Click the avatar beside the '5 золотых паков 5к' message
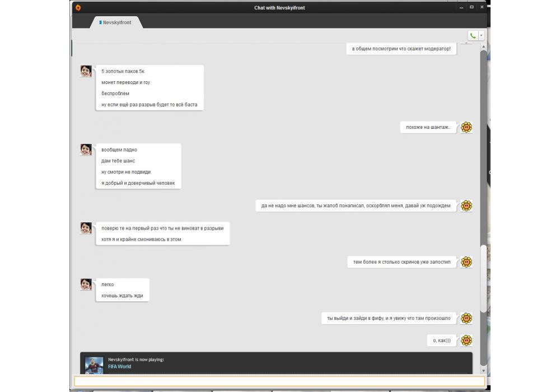The width and height of the screenshot is (560, 392). click(86, 71)
